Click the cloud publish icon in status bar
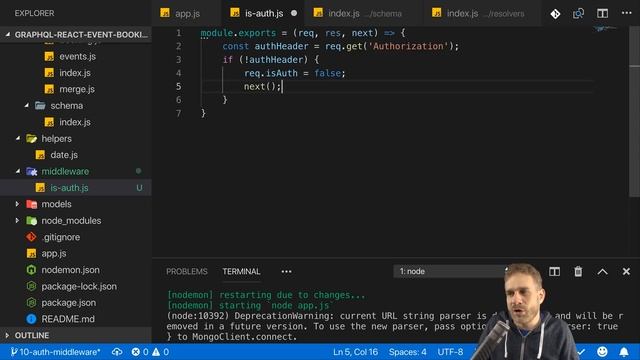The height and width of the screenshot is (360, 640). pos(117,352)
